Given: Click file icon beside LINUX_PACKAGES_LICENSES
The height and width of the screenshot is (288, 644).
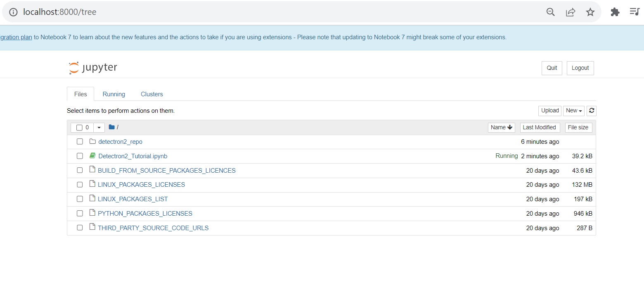Looking at the screenshot, I should [x=92, y=184].
